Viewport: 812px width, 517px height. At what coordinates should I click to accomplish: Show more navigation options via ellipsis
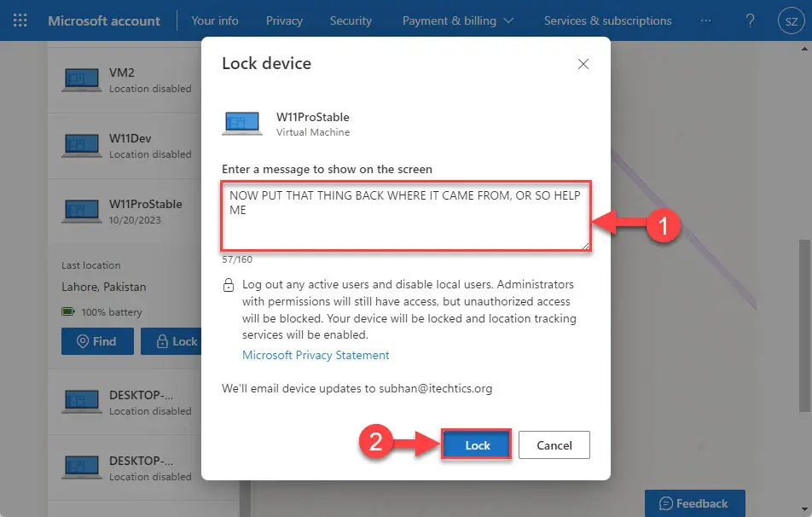click(x=705, y=20)
